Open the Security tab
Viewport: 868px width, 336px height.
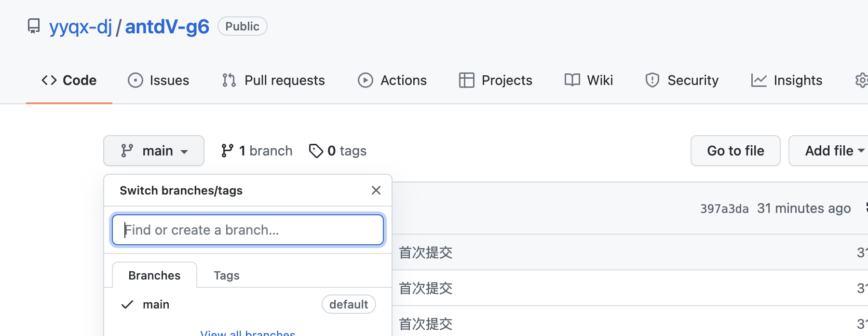coord(682,80)
